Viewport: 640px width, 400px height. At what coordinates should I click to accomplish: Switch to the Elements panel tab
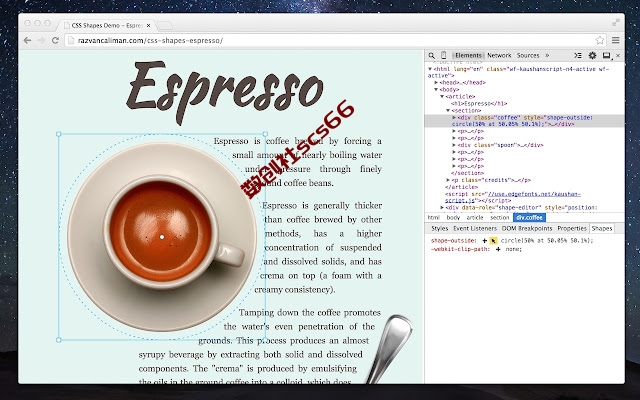pyautogui.click(x=468, y=56)
